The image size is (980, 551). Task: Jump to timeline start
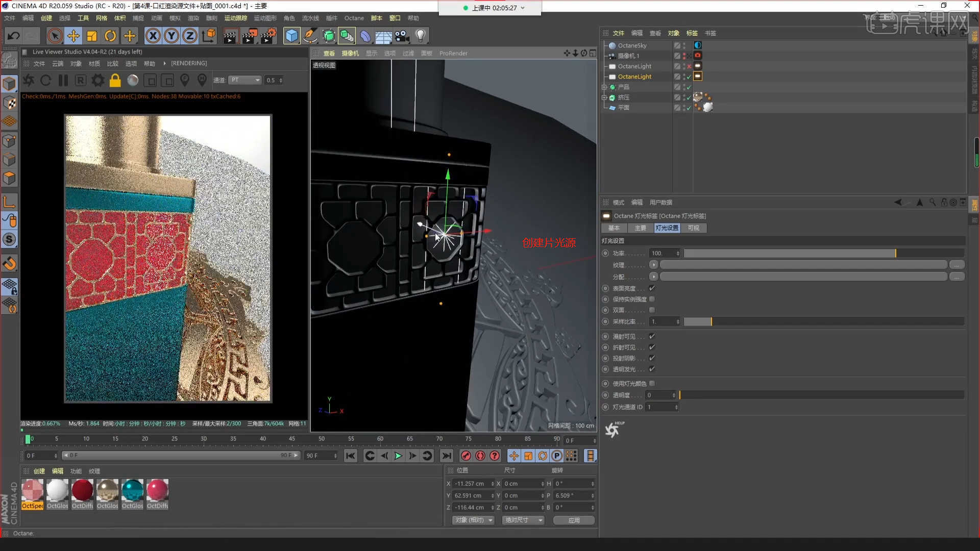[x=350, y=456]
